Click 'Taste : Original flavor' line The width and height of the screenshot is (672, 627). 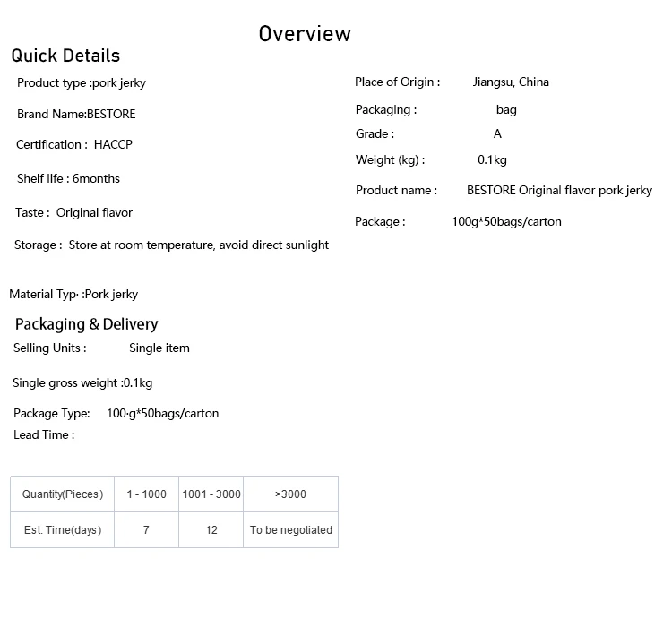[73, 212]
